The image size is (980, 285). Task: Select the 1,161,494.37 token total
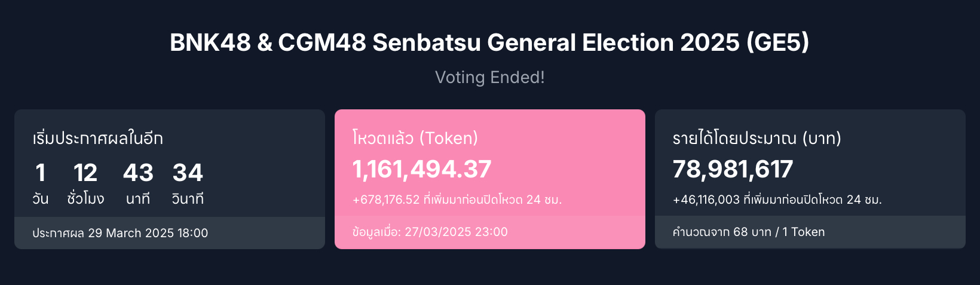pos(422,169)
